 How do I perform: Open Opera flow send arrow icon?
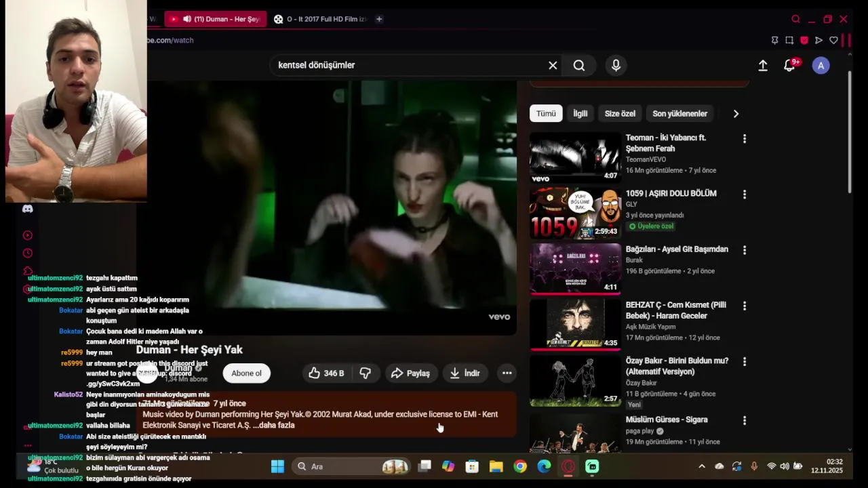(818, 40)
